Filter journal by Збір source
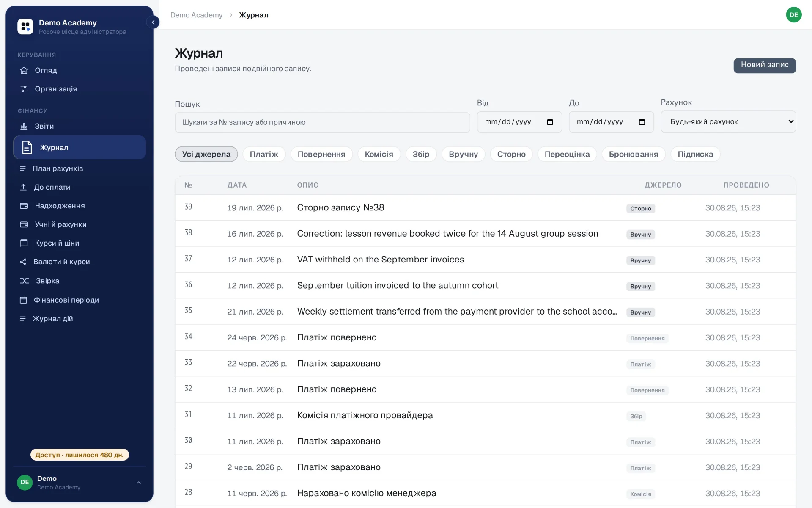Image resolution: width=812 pixels, height=508 pixels. (421, 154)
